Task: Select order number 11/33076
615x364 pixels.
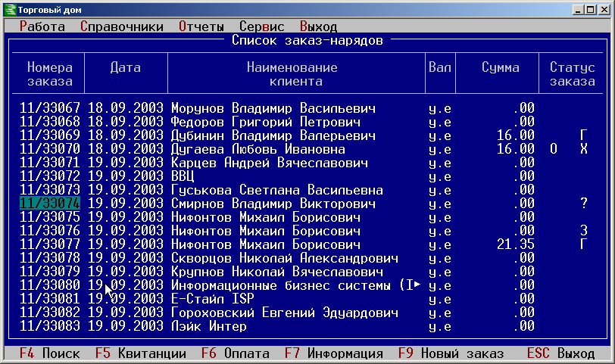Action: (x=50, y=230)
